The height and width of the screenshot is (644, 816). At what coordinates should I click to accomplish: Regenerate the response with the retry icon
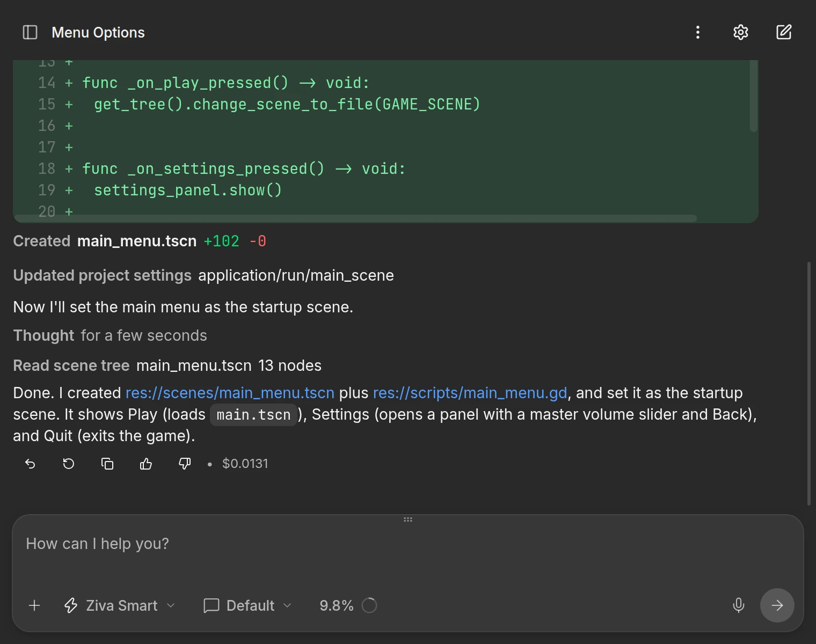69,464
